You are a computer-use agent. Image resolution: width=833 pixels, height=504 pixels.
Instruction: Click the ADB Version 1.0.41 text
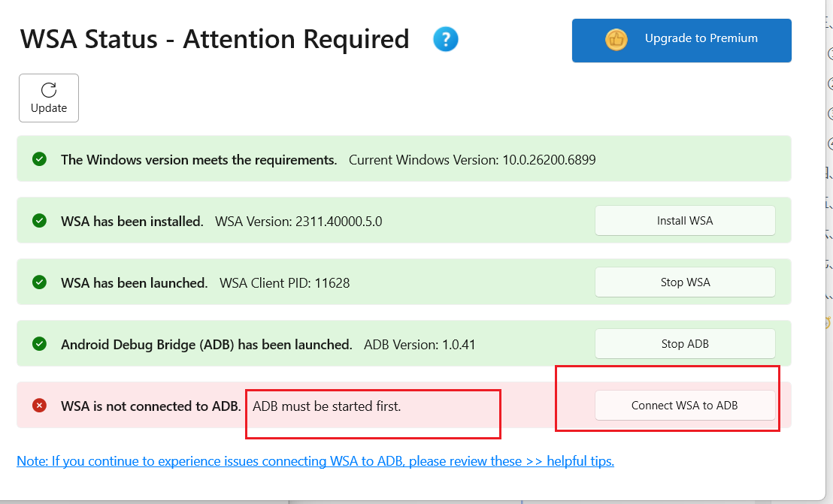click(420, 345)
